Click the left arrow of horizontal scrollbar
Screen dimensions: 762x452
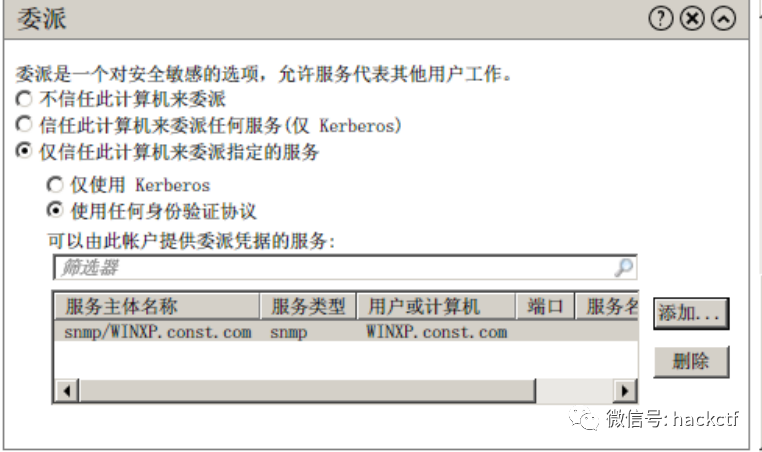67,391
